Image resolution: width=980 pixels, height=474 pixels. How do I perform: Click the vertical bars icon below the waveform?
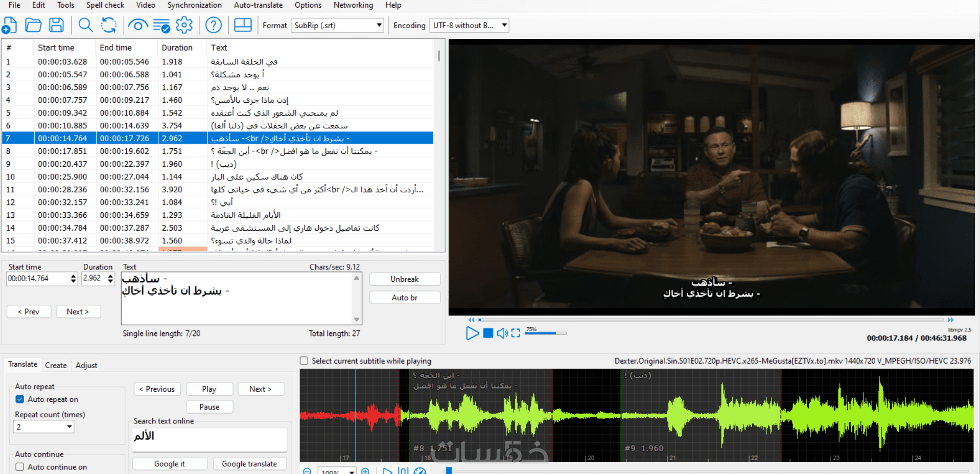click(x=403, y=471)
